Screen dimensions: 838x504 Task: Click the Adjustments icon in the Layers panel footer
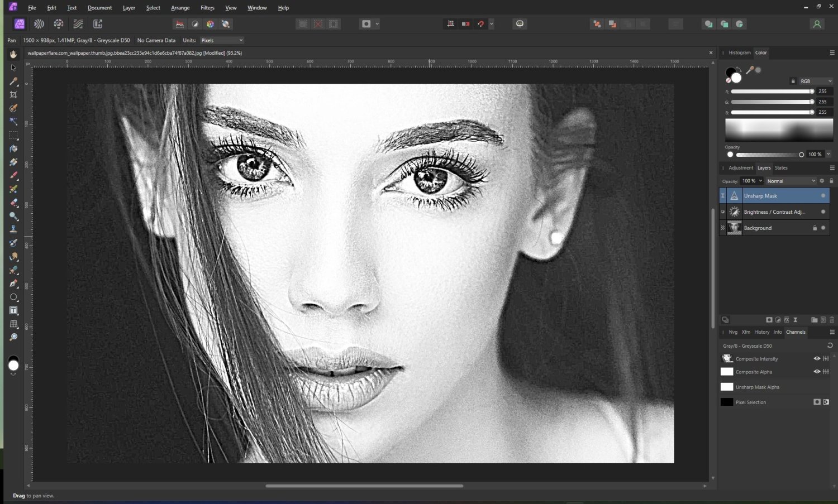[778, 320]
